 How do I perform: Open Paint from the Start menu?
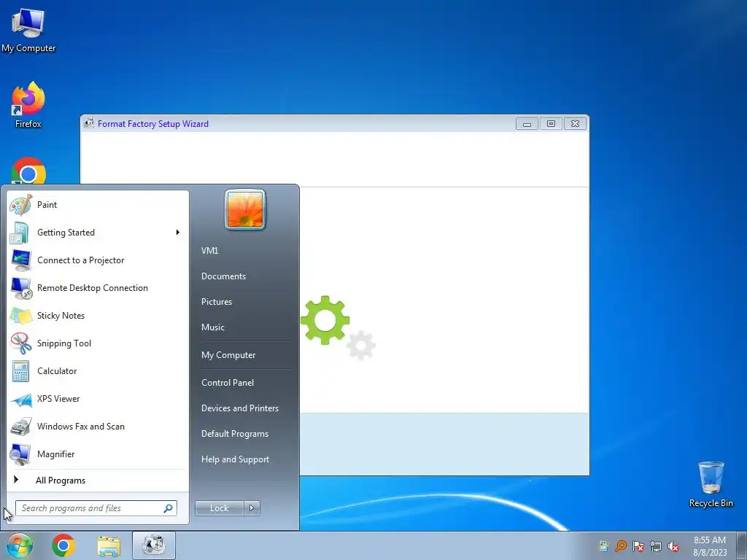coord(98,205)
